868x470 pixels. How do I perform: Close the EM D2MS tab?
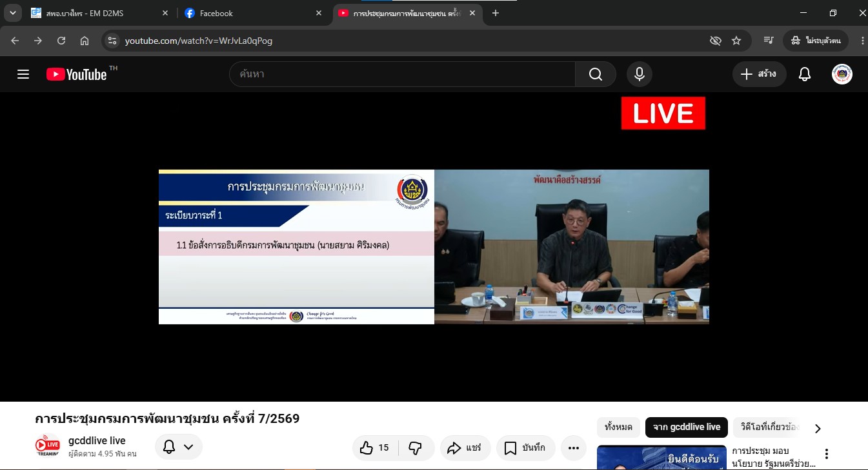tap(165, 13)
